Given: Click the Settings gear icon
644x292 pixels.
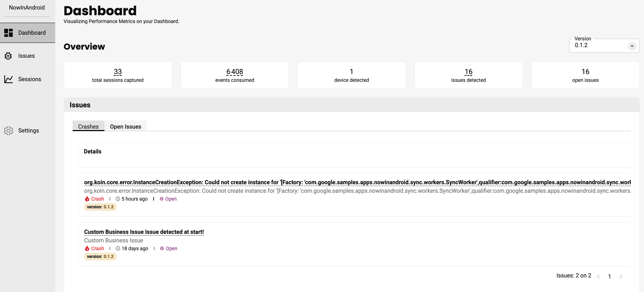Looking at the screenshot, I should click(x=8, y=131).
